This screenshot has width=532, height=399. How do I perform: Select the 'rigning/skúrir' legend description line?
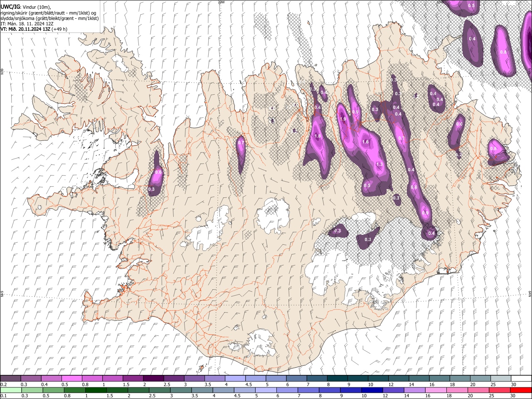tap(48, 13)
